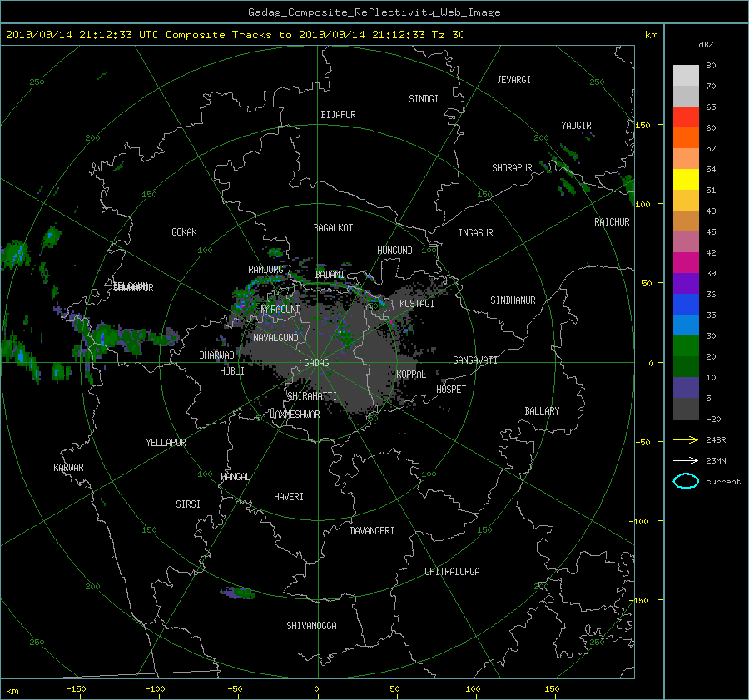Screen dimensions: 749x700
Task: Click the YELLAPUR city label
Action: (x=166, y=443)
